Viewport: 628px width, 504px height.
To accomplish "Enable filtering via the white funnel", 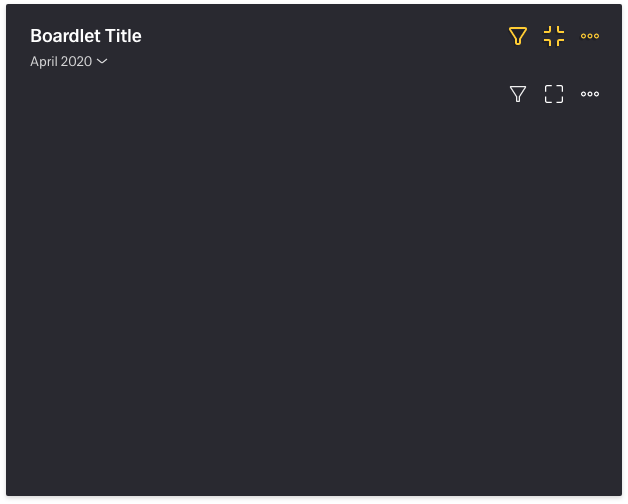I will point(517,94).
